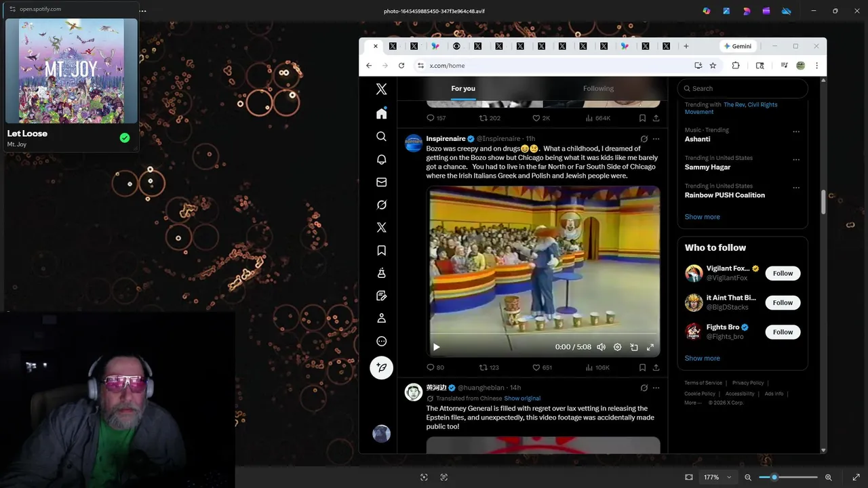Click photo viewer zoom slider

coord(788,477)
